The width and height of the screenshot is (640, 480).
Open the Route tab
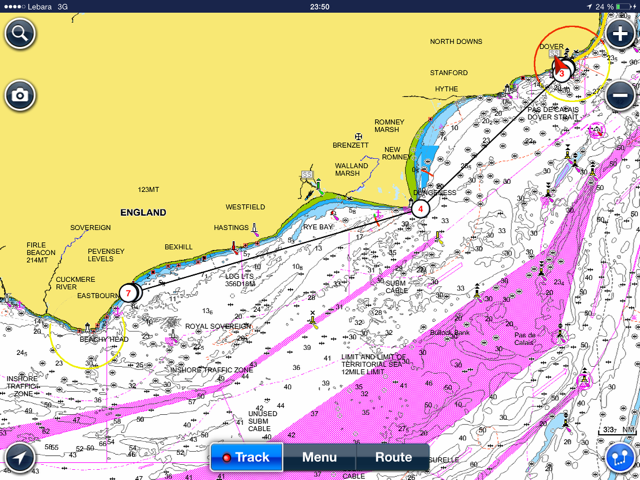pos(393,457)
